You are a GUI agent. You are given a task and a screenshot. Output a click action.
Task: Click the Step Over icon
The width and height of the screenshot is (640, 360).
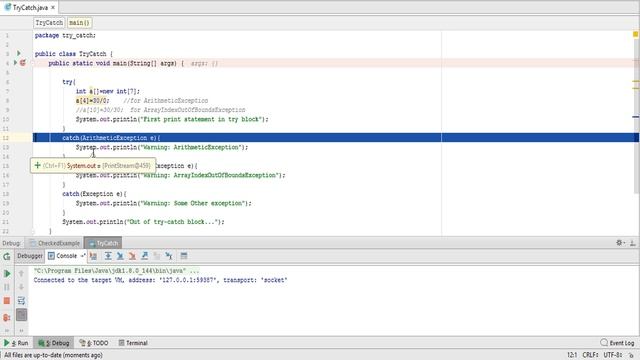pyautogui.click(x=108, y=256)
